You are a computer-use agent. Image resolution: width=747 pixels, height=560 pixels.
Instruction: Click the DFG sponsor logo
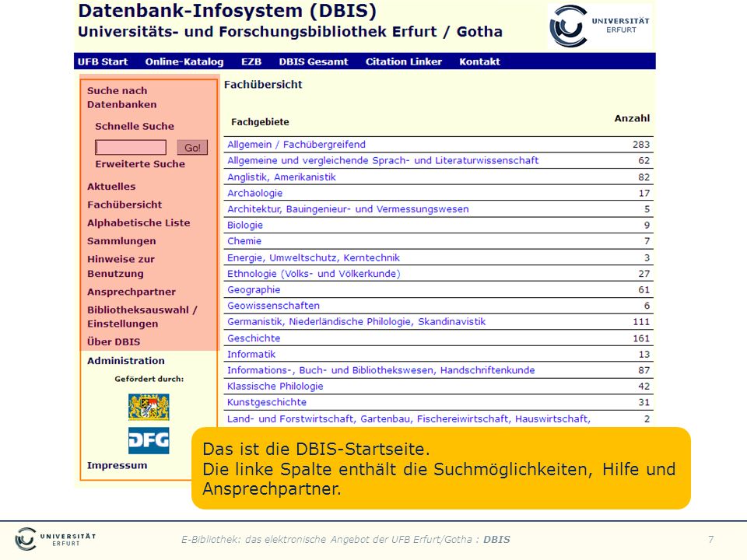[x=149, y=440]
